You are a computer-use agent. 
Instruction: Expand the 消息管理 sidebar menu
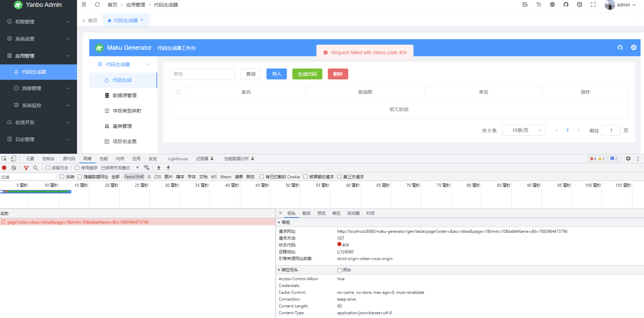39,88
